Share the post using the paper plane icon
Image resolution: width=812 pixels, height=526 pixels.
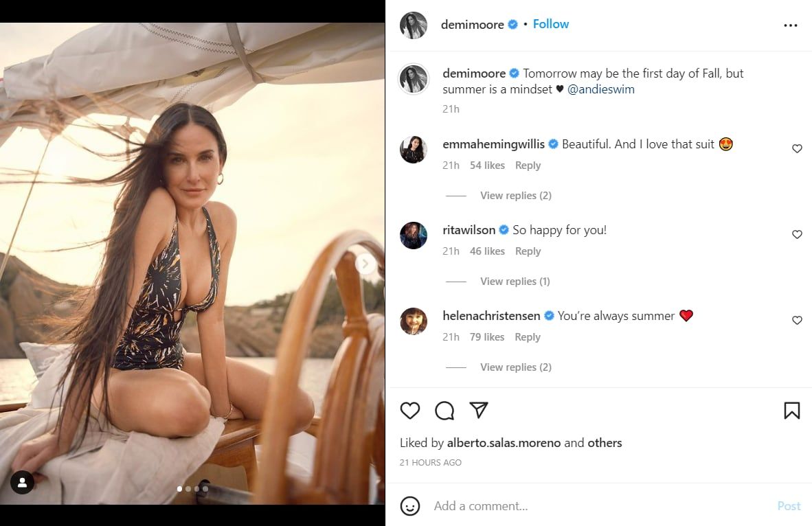479,410
